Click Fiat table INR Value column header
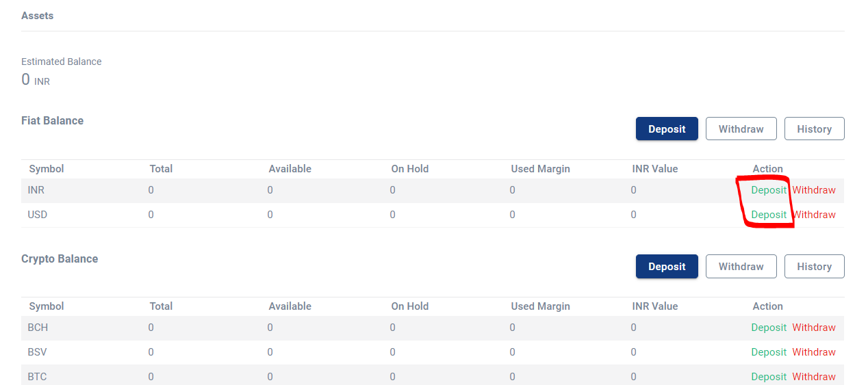 [x=655, y=169]
